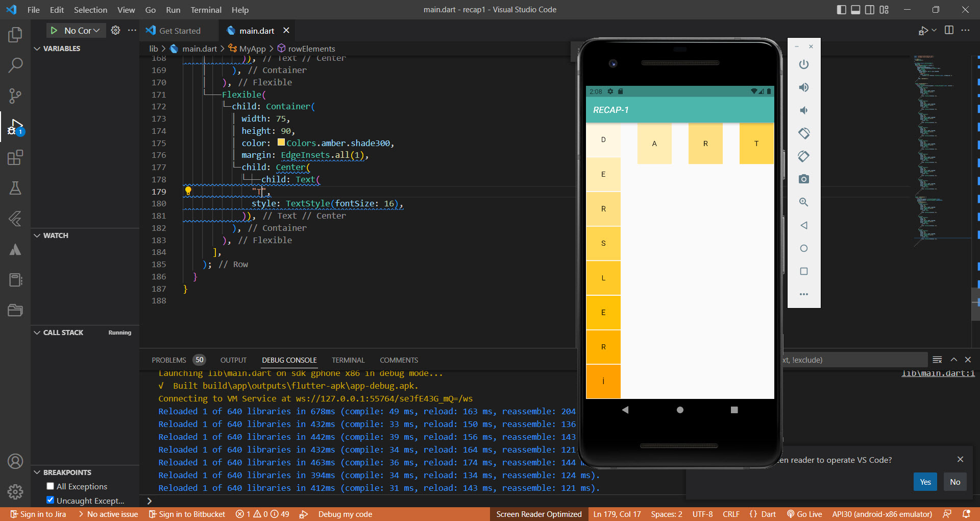
Task: Rotate the emulator using rotate right icon
Action: 803,156
